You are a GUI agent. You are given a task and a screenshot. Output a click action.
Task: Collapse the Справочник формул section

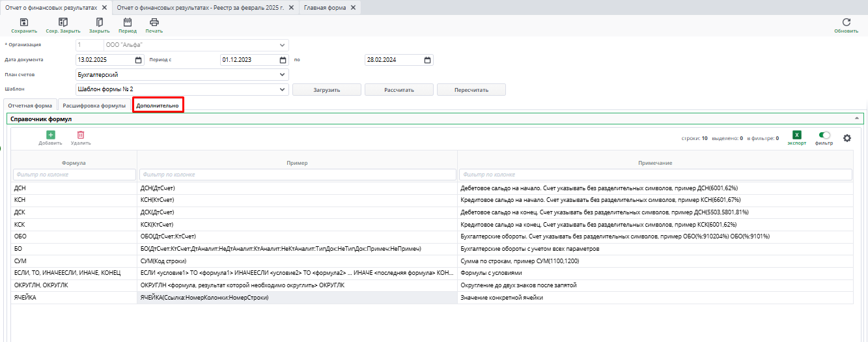856,119
